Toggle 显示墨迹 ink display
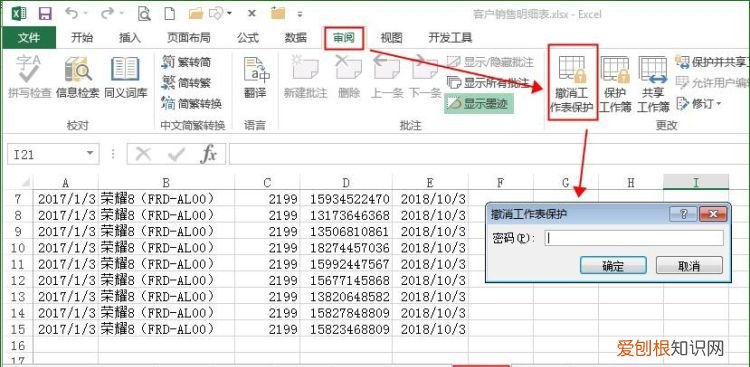 pyautogui.click(x=478, y=103)
